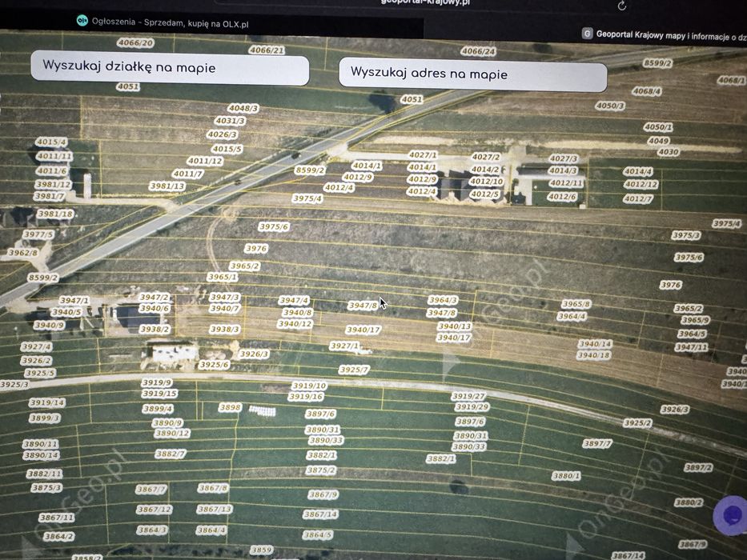Select parcel label 4030
This screenshot has height=560, width=747.
(x=669, y=152)
